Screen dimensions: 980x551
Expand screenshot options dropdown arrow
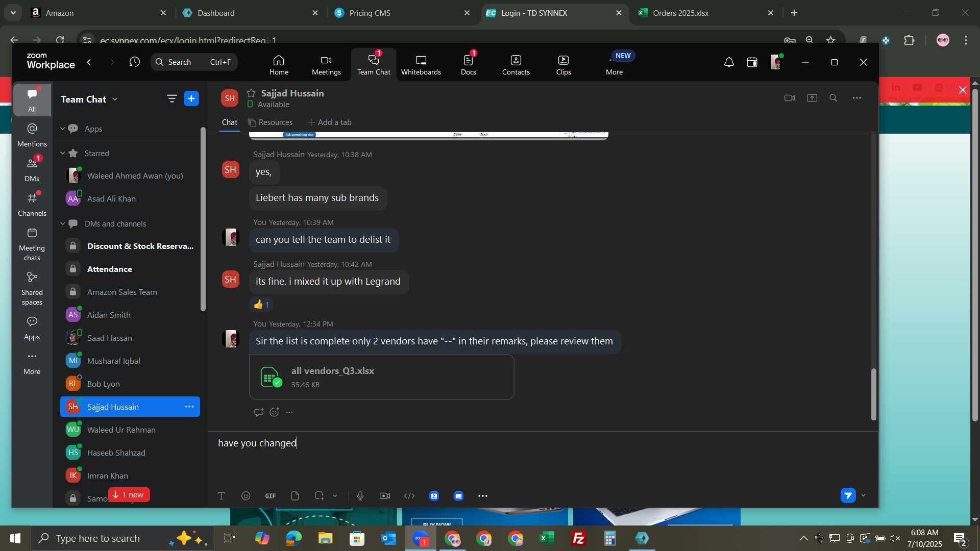[x=335, y=496]
